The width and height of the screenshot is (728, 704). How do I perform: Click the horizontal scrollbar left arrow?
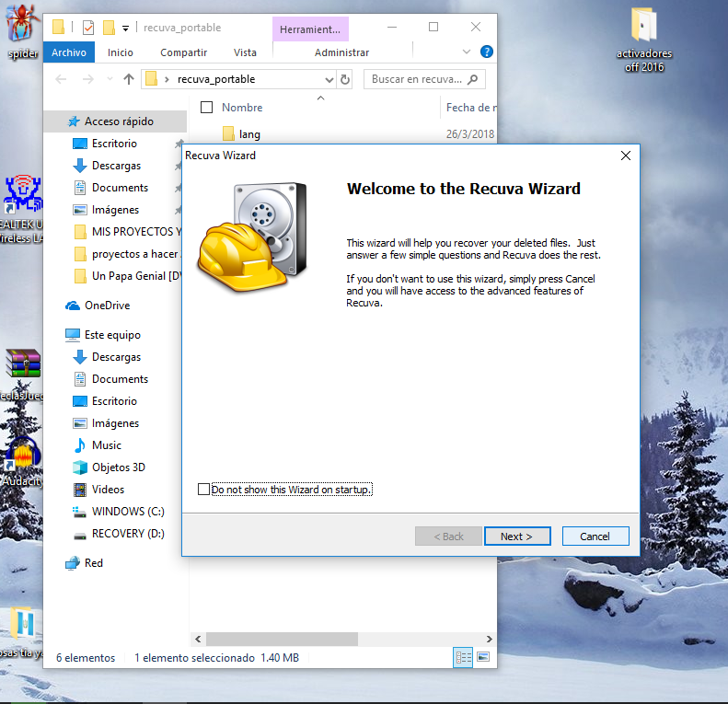(x=198, y=640)
